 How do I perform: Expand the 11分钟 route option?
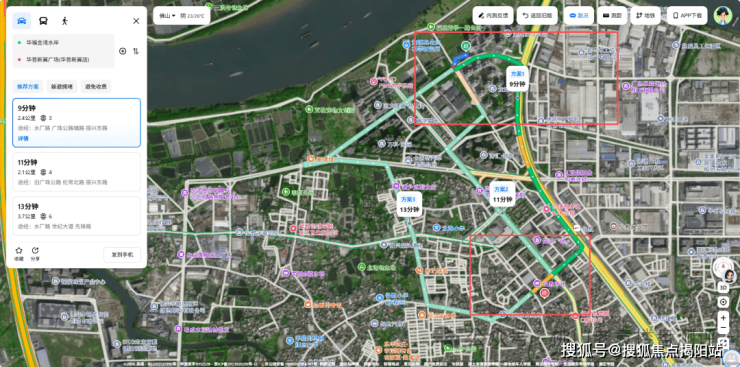coord(76,172)
